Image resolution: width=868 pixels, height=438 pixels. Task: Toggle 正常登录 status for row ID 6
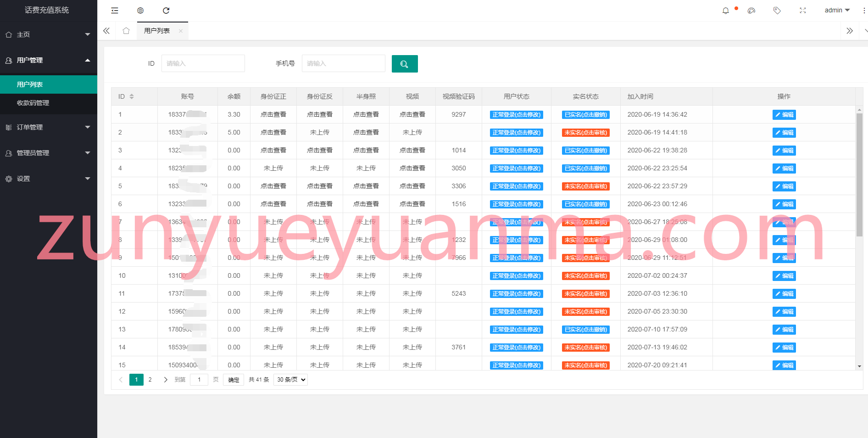click(x=517, y=204)
